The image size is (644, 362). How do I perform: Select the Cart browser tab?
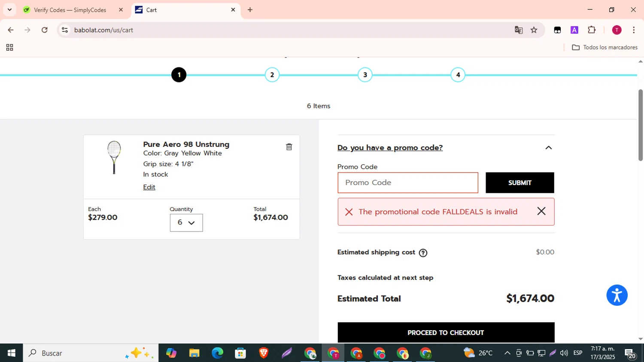[185, 10]
